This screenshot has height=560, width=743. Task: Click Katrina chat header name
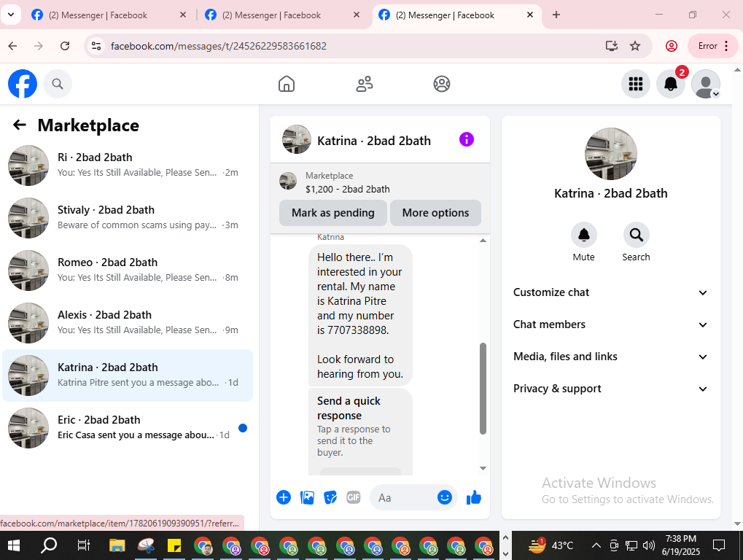point(374,141)
